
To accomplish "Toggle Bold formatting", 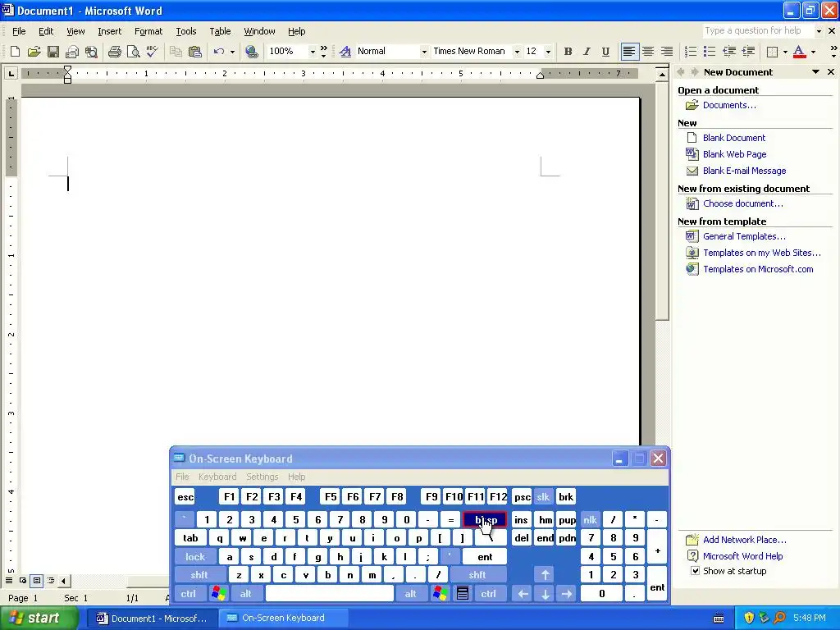I will 568,52.
